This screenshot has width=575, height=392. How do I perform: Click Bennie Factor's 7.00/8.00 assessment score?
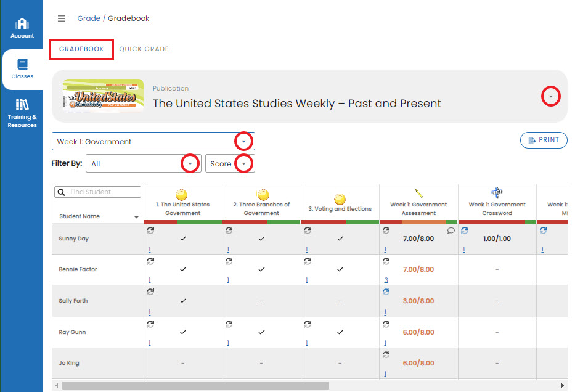(418, 269)
